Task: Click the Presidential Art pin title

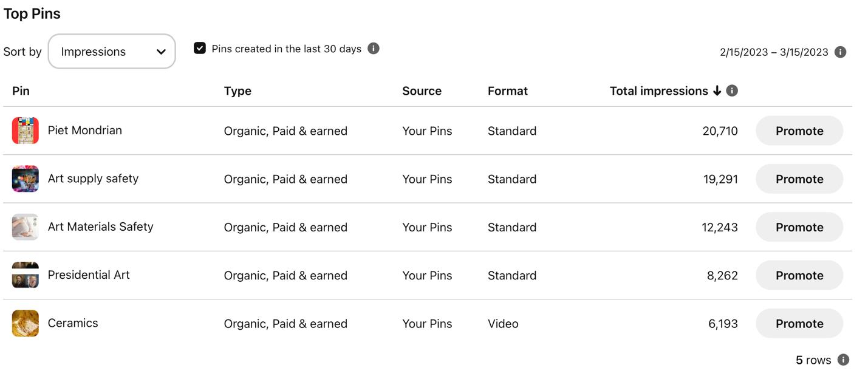Action: (x=89, y=275)
